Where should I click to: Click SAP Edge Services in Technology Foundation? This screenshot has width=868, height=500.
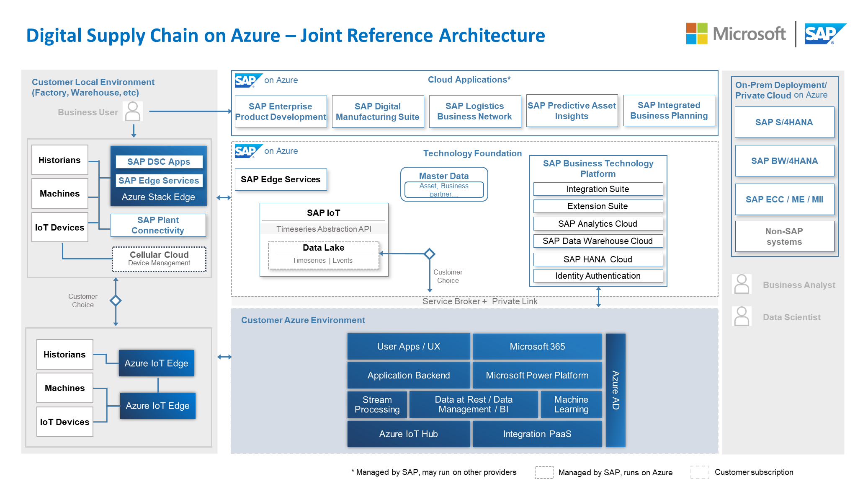tap(281, 179)
